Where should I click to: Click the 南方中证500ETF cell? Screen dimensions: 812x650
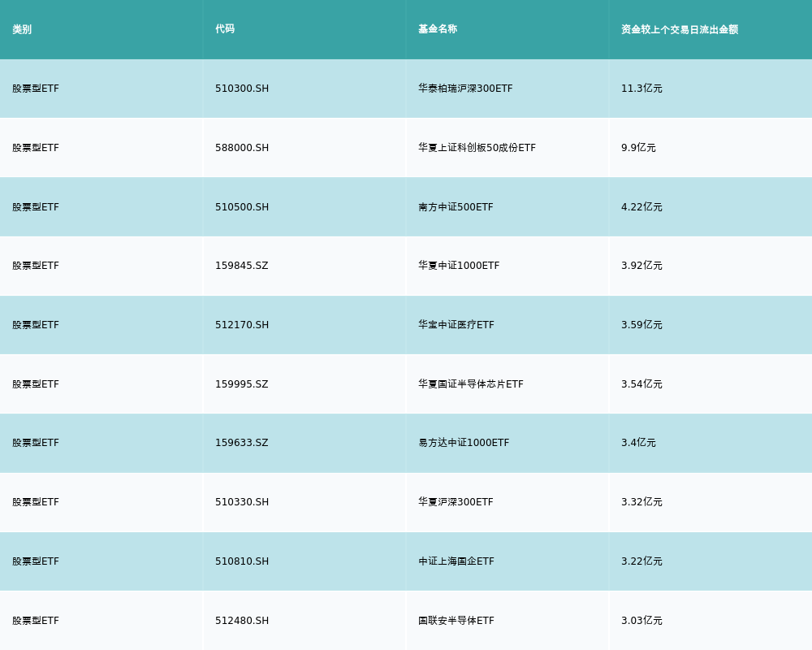click(x=456, y=207)
